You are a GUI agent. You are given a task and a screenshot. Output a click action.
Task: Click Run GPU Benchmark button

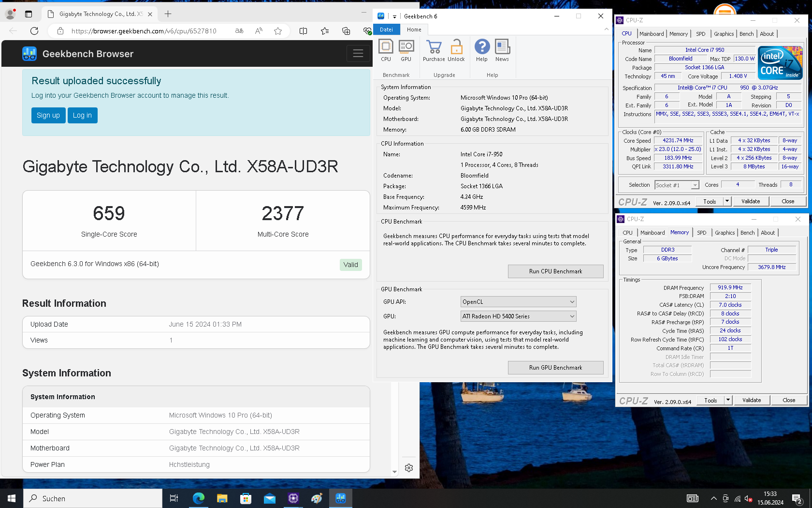[x=555, y=368]
